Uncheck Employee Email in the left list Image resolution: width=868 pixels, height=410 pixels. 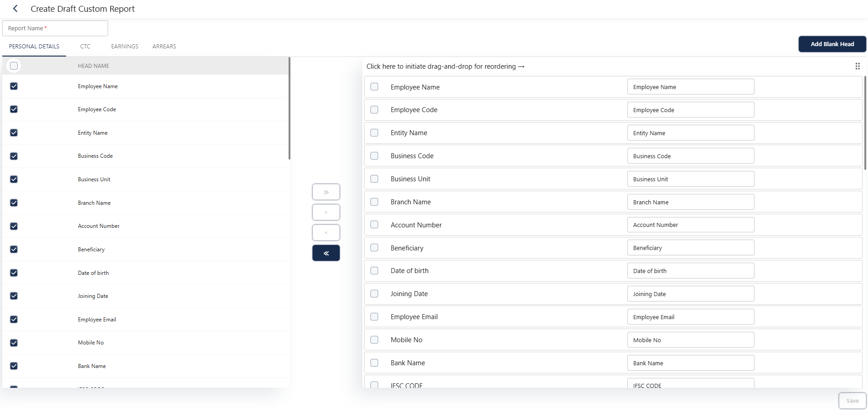(x=14, y=320)
